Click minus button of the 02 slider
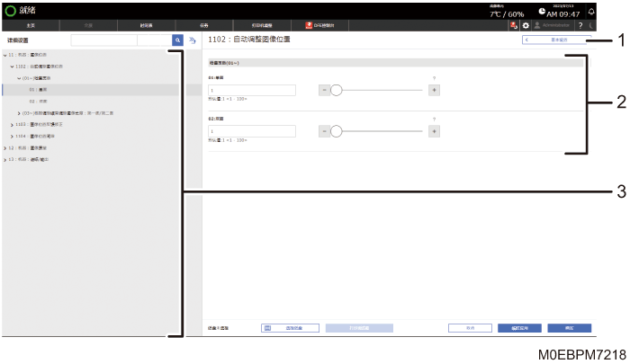The height and width of the screenshot is (364, 630). pyautogui.click(x=324, y=131)
